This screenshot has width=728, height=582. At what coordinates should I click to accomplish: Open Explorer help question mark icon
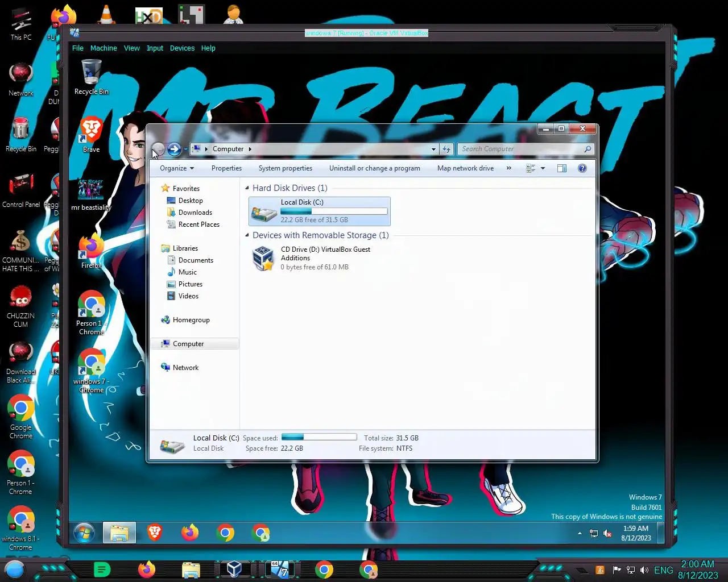[x=582, y=168]
